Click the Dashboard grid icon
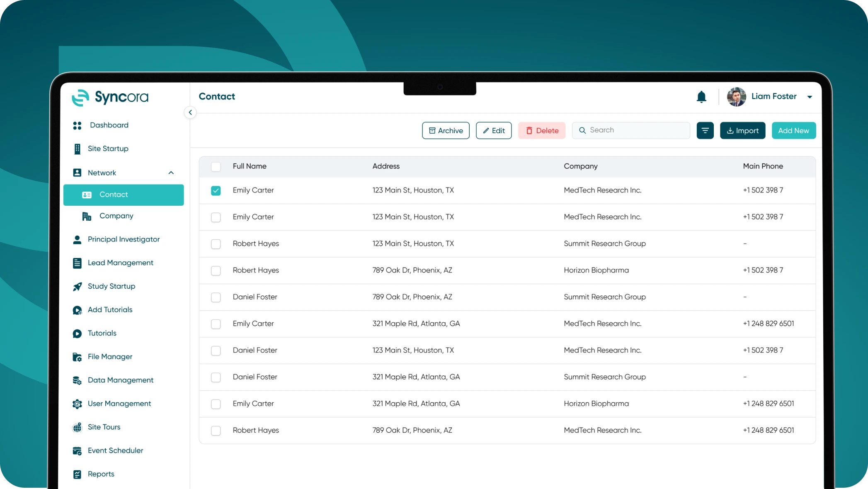 click(77, 125)
